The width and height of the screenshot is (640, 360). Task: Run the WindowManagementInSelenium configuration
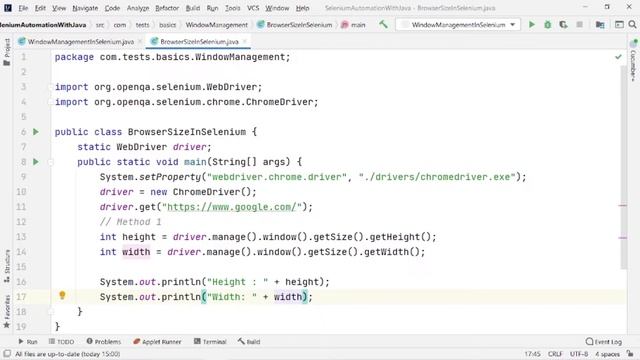point(532,24)
